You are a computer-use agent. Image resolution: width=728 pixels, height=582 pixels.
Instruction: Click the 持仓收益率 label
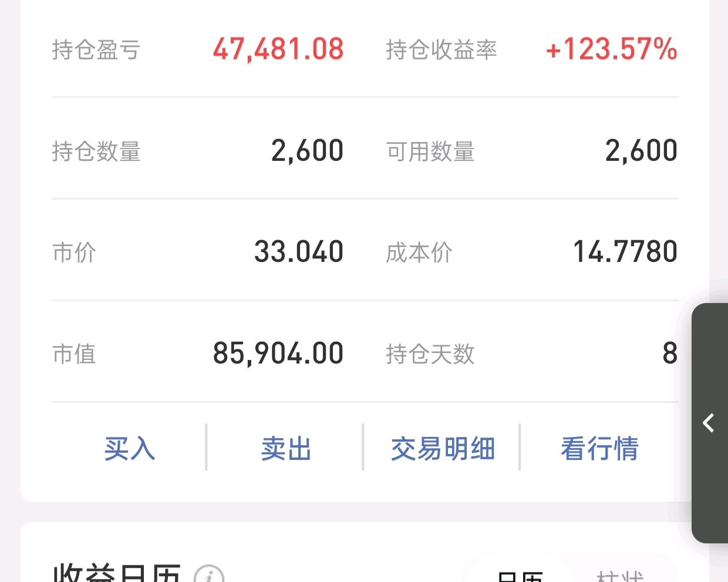(441, 50)
